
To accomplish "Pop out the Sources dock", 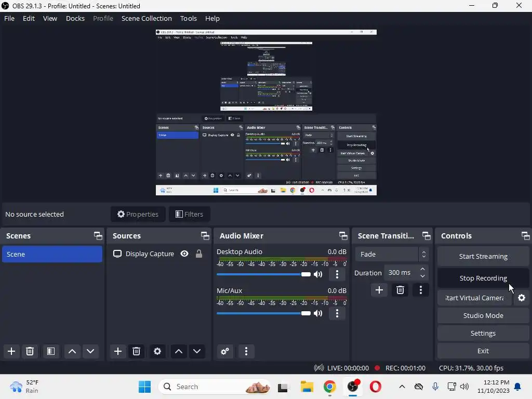I will click(205, 236).
